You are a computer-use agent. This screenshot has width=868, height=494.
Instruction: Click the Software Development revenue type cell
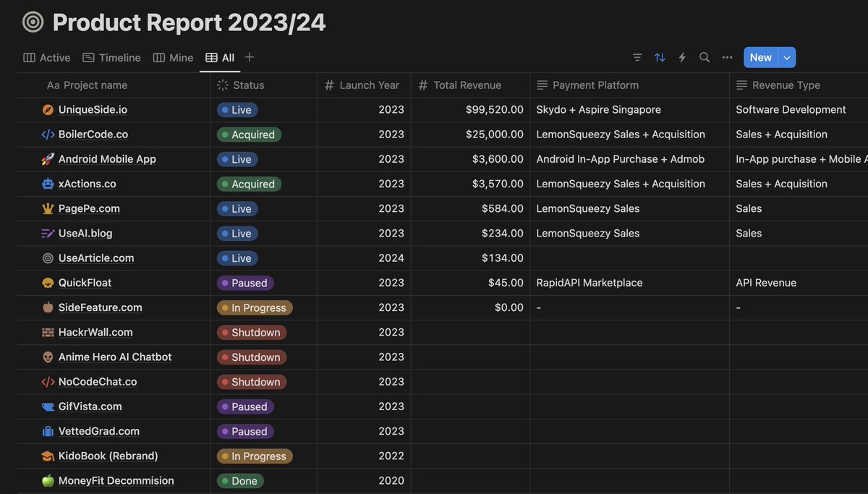pyautogui.click(x=799, y=110)
